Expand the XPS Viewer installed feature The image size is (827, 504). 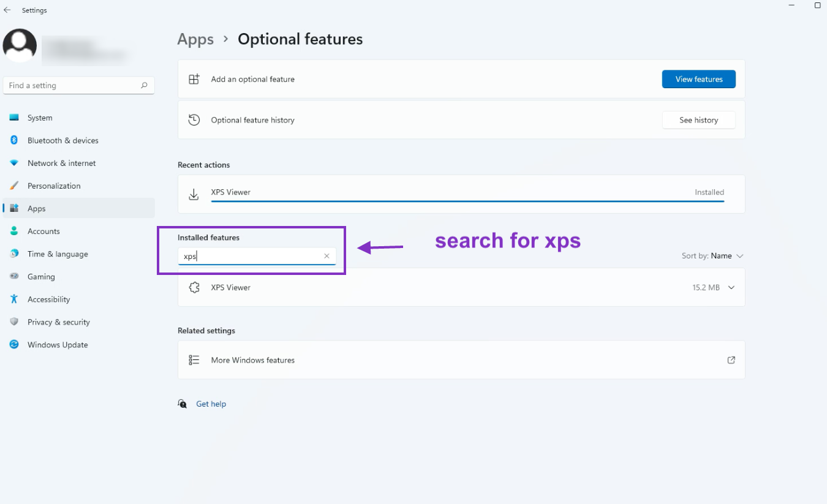click(x=731, y=287)
